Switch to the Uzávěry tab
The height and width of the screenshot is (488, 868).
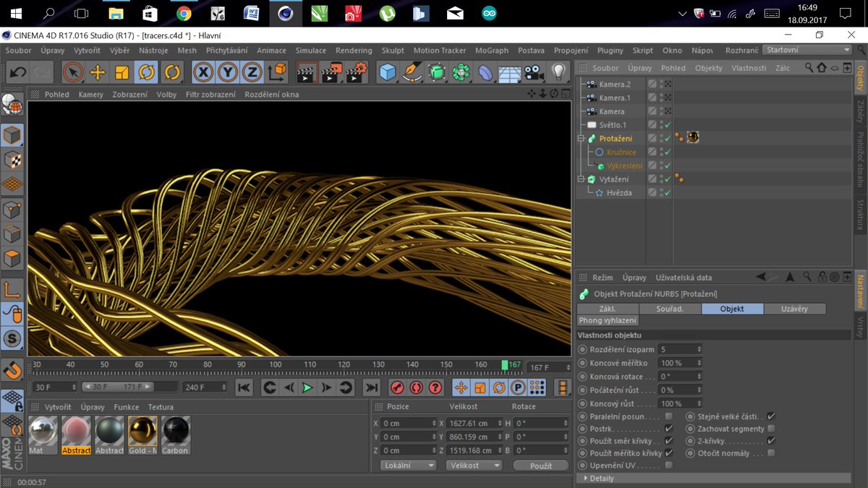tap(794, 309)
